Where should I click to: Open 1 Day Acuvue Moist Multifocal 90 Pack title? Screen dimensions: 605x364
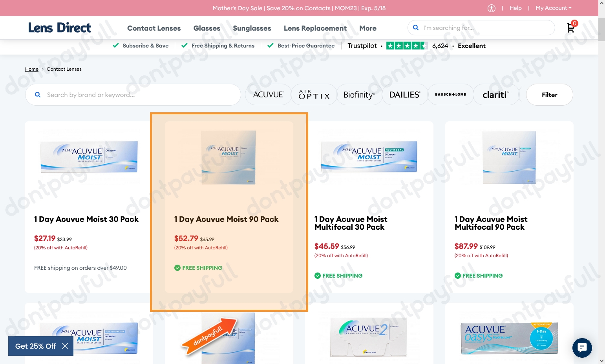click(x=491, y=223)
